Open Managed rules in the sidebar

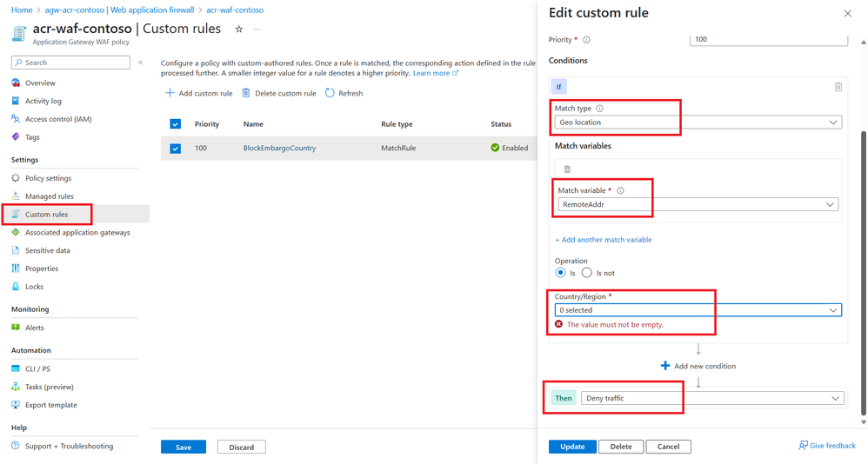[x=50, y=196]
